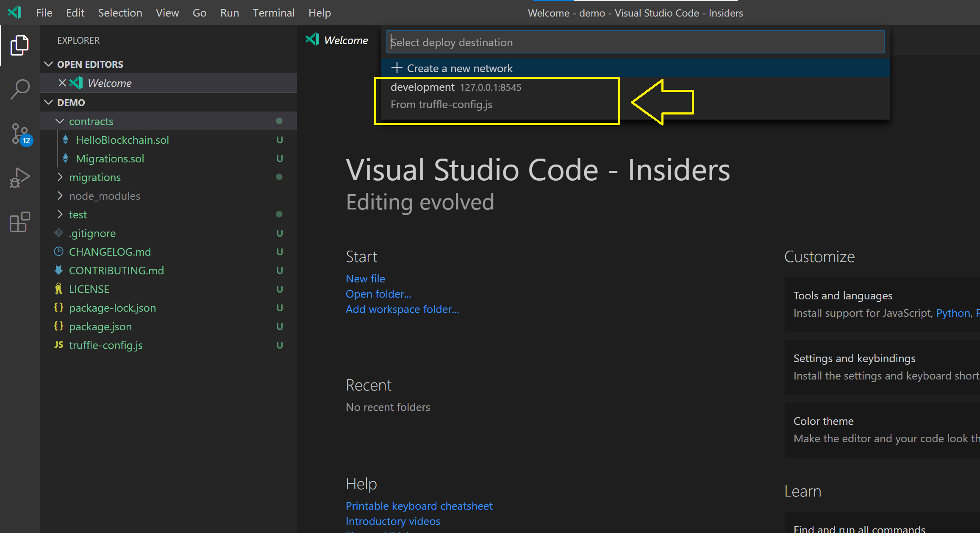Expand the test folder

tap(60, 214)
